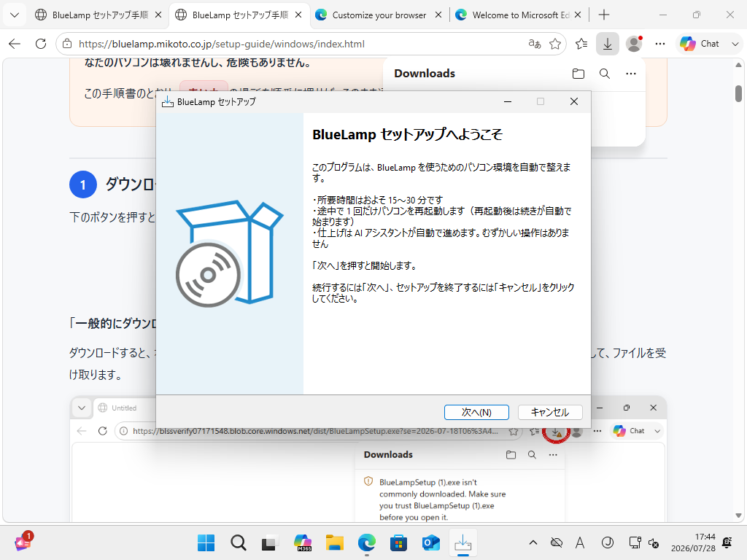Screen dimensions: 747x560
Task: Open Outlook from taskbar
Action: point(431,542)
